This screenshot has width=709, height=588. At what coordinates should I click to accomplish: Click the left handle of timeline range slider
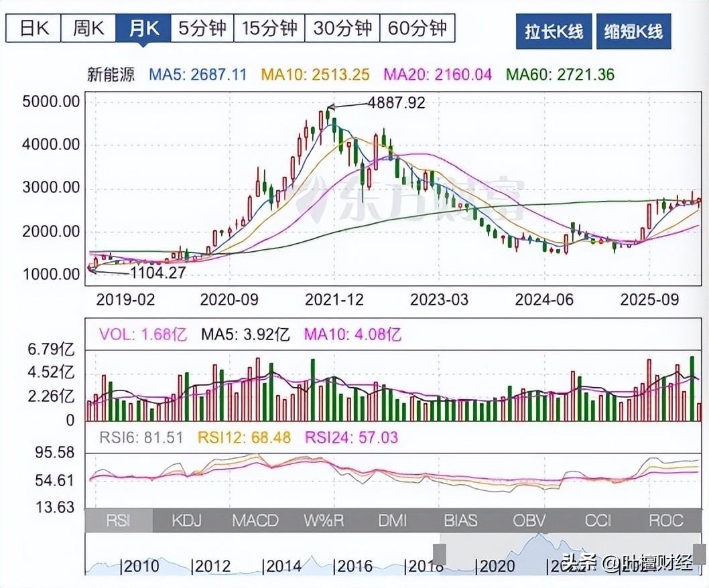[x=440, y=554]
